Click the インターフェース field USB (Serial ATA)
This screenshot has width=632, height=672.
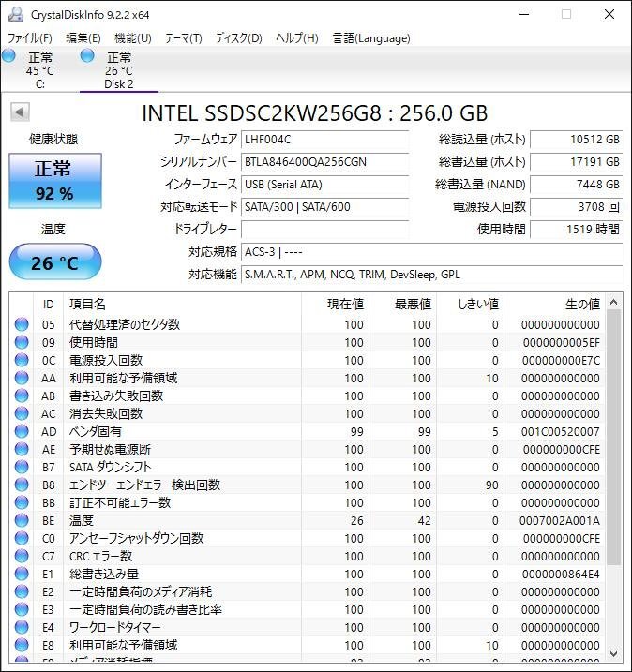(x=324, y=185)
